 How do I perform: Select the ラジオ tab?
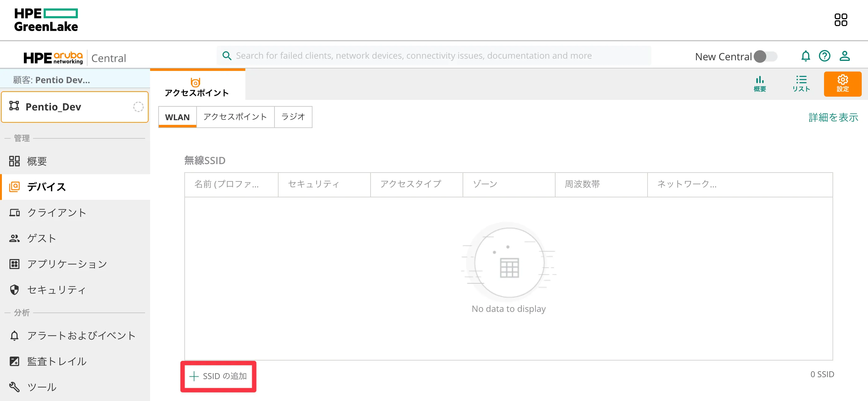293,117
